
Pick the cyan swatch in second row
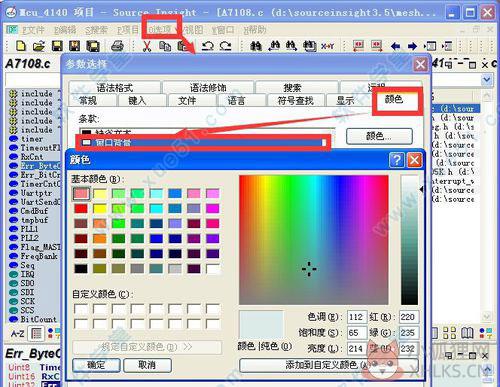click(156, 209)
